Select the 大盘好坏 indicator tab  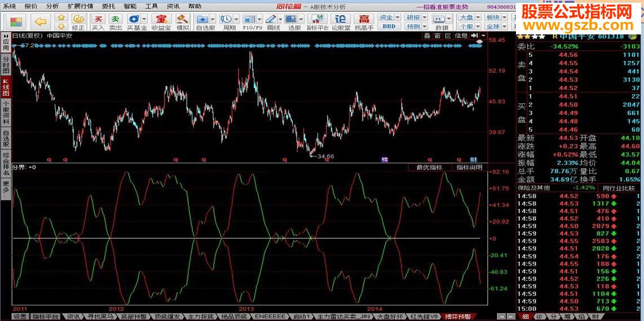391,317
